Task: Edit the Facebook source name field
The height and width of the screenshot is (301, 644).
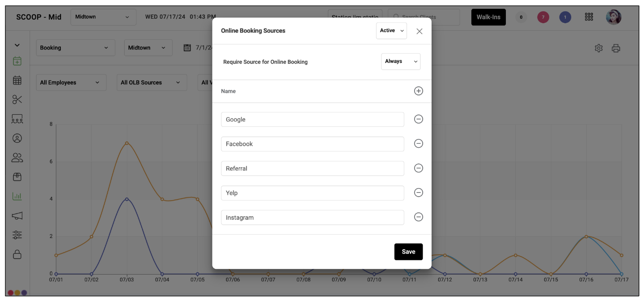Action: point(313,144)
